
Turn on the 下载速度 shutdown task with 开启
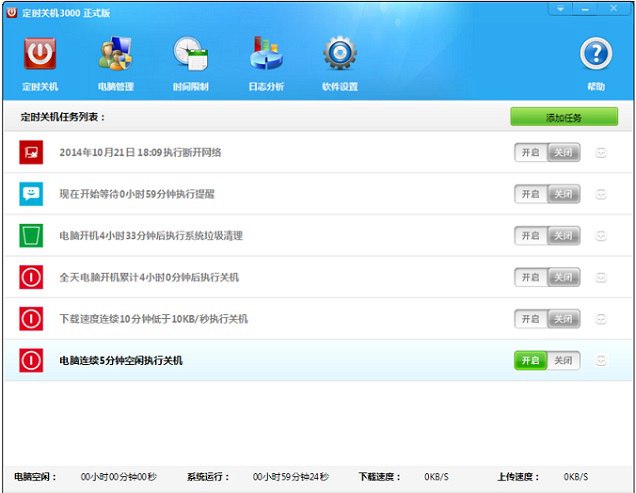click(530, 319)
